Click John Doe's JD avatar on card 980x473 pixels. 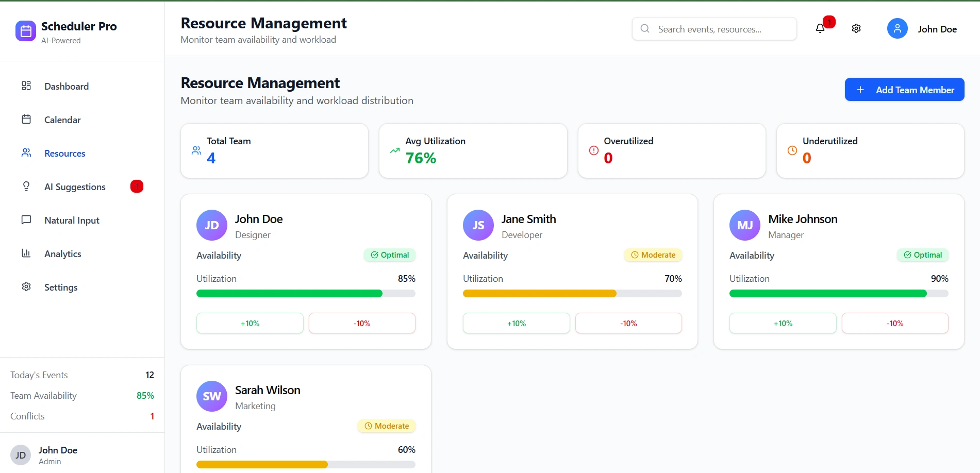[212, 225]
